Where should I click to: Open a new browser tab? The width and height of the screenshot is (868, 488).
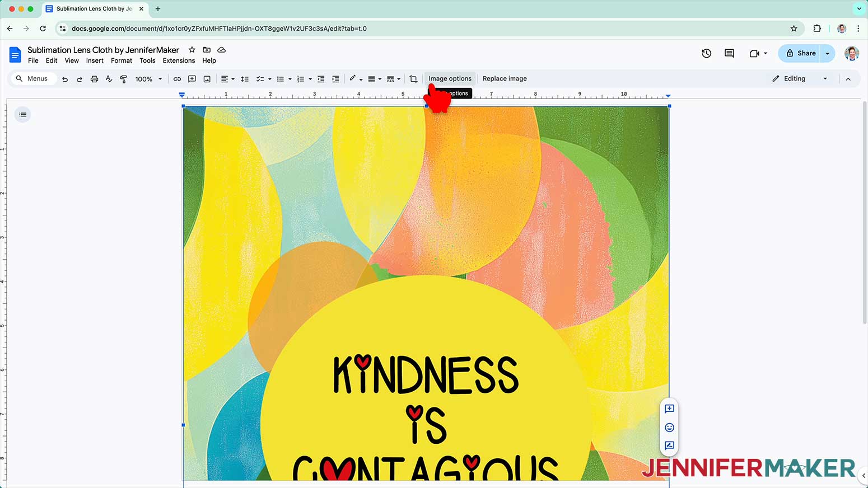point(158,9)
